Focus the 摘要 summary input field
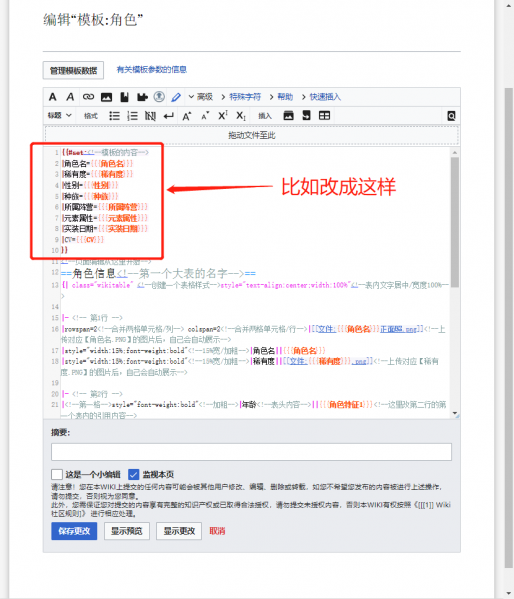This screenshot has width=514, height=599. (x=251, y=452)
